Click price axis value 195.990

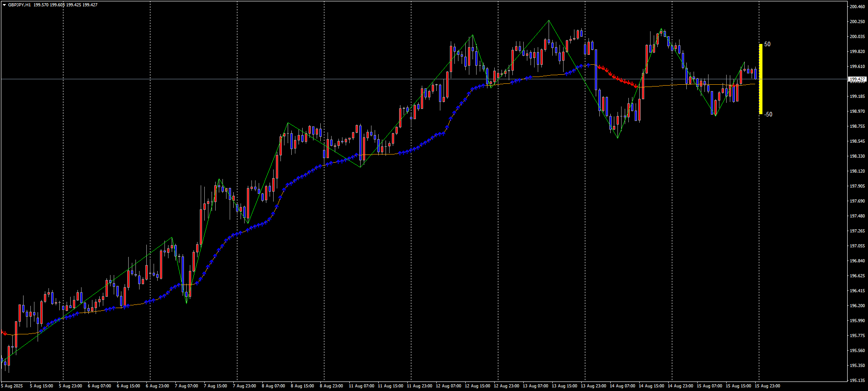(857, 321)
